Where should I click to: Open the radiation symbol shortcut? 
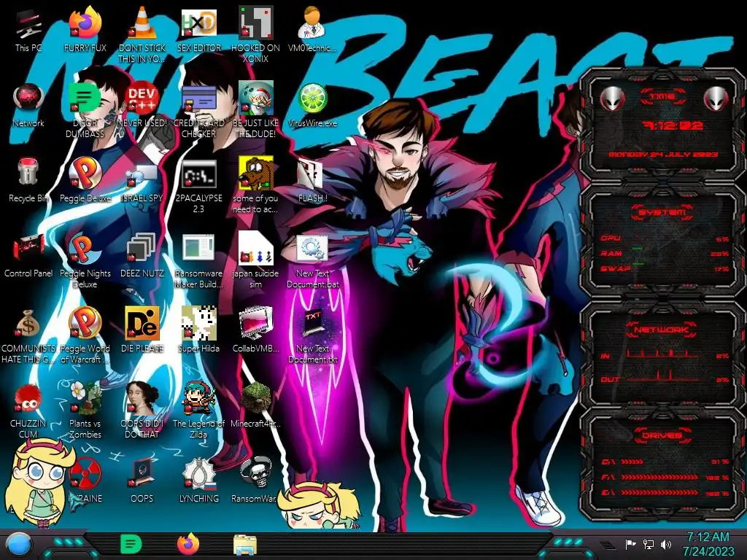tap(85, 473)
